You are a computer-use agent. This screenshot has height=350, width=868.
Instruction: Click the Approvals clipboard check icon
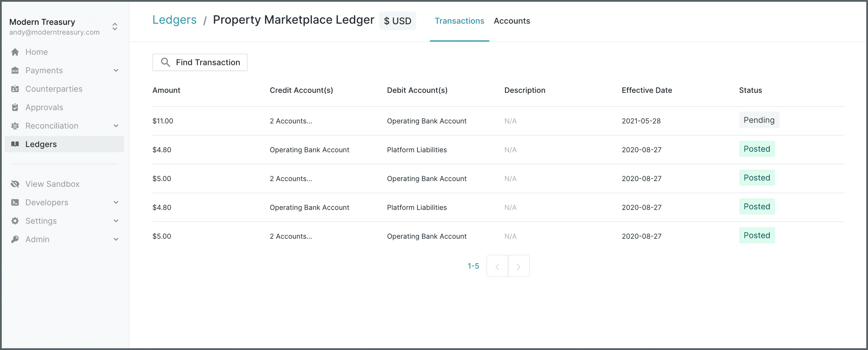click(x=15, y=107)
